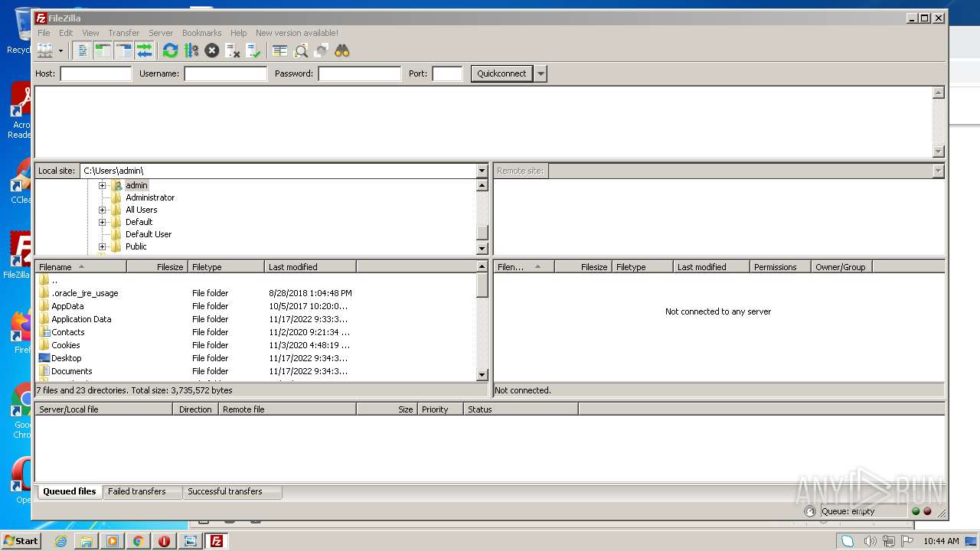Open Chrome from taskbar

[138, 541]
